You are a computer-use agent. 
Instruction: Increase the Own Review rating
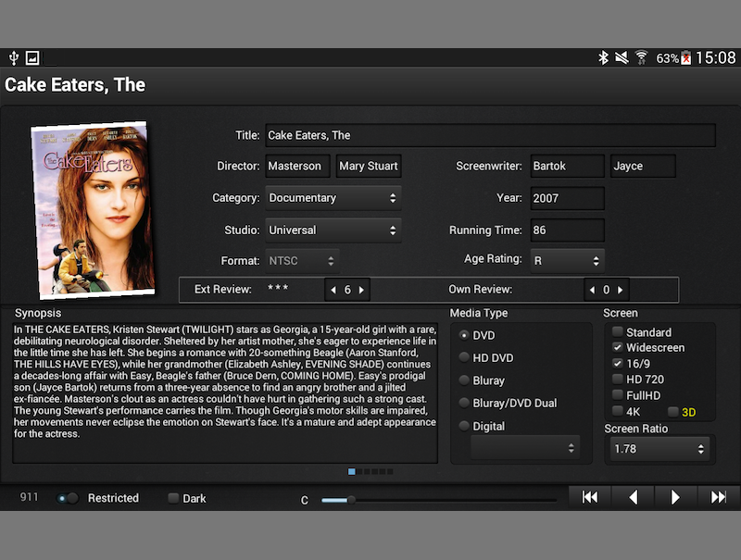coord(621,290)
